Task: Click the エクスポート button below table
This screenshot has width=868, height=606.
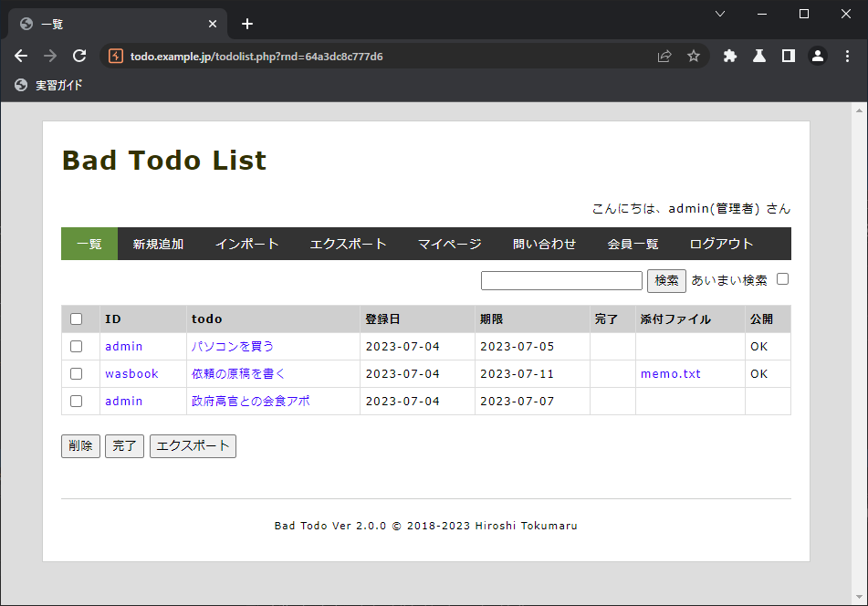Action: [193, 446]
